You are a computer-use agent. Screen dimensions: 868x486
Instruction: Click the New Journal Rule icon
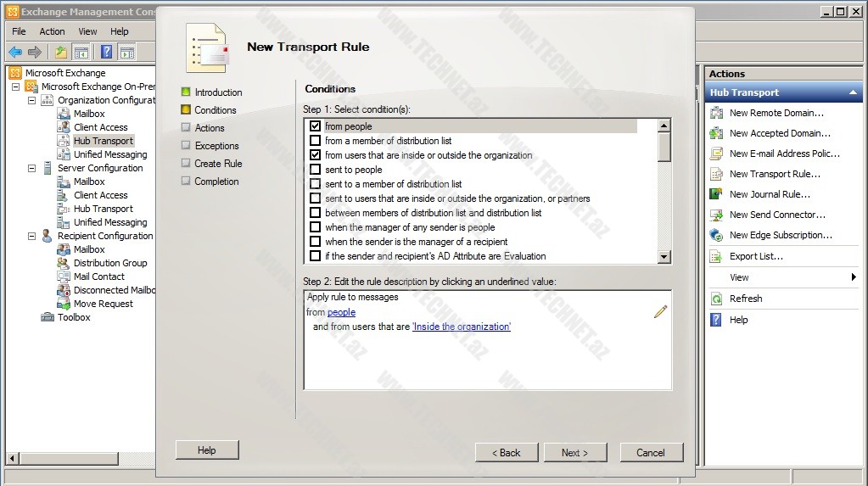(716, 194)
